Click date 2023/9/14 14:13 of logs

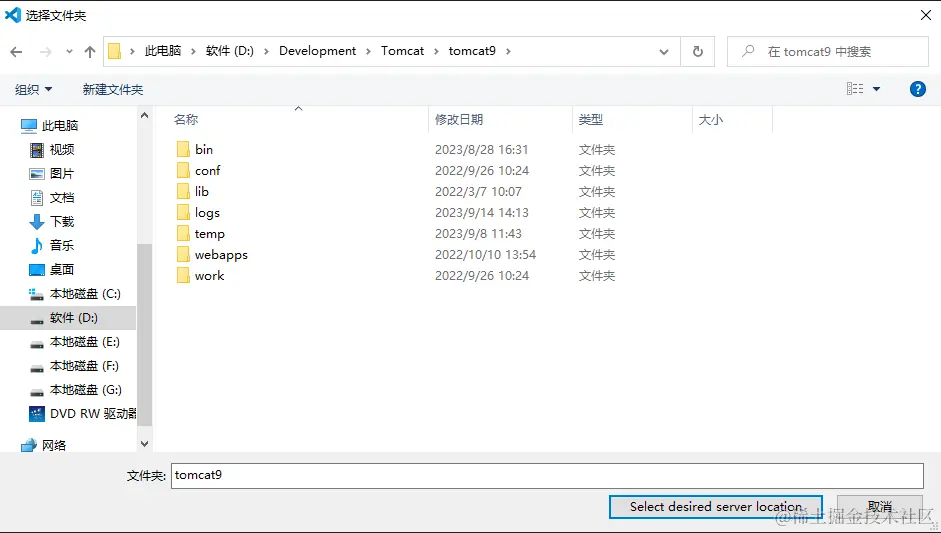(x=482, y=212)
